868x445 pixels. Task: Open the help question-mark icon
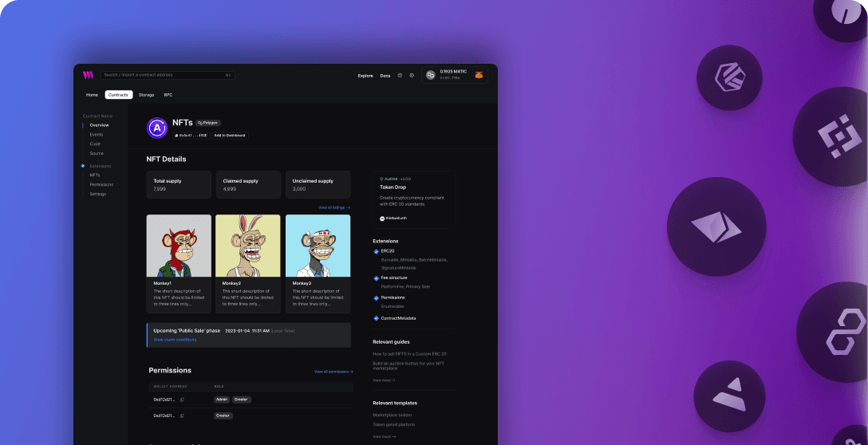point(400,76)
